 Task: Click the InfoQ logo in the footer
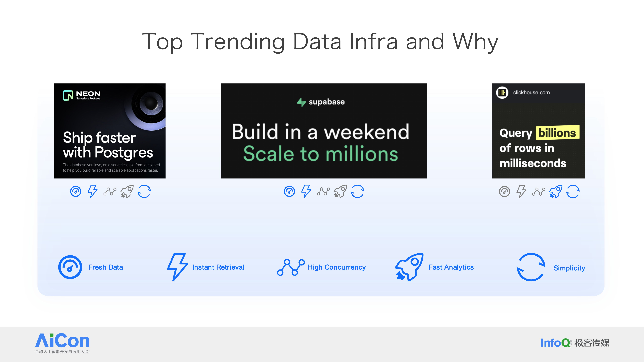(x=555, y=343)
